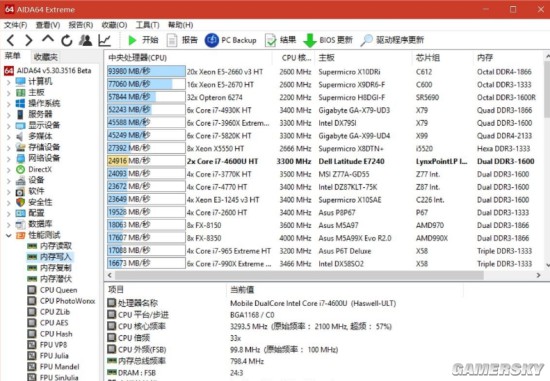Start benchmark with green play button
The width and height of the screenshot is (550, 381).
(132, 40)
